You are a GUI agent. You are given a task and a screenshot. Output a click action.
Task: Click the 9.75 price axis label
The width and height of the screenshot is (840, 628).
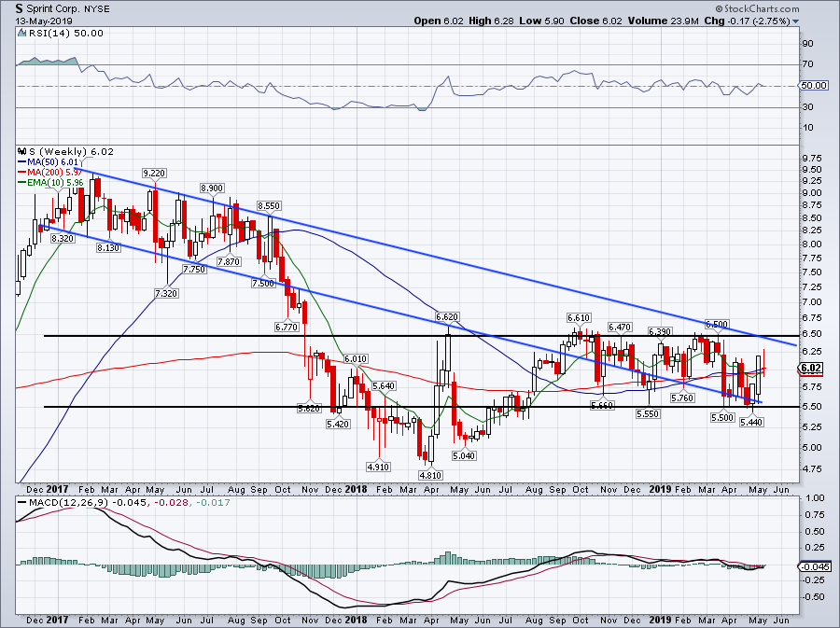(x=813, y=158)
